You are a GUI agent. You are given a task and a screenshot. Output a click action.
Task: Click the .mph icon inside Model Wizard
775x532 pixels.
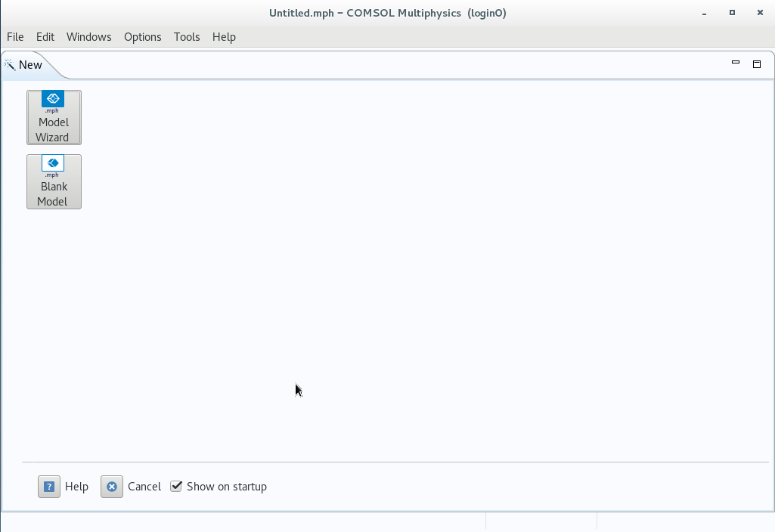point(53,98)
